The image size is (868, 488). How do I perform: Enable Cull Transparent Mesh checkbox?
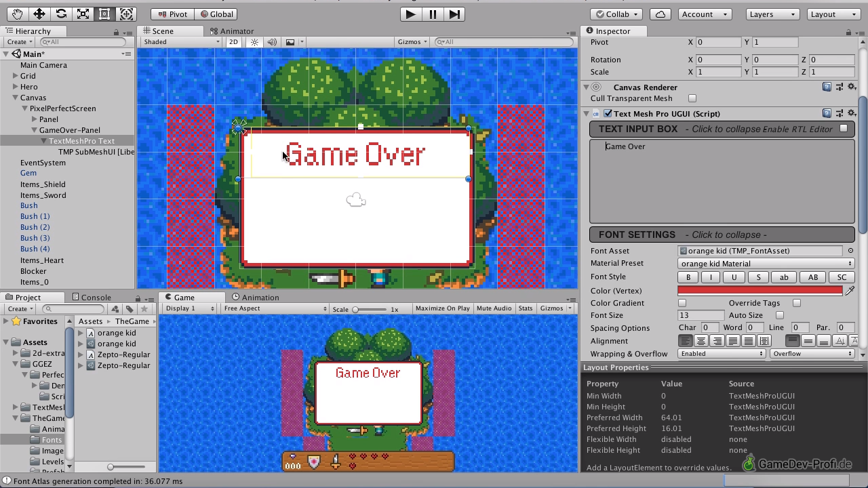(x=692, y=98)
